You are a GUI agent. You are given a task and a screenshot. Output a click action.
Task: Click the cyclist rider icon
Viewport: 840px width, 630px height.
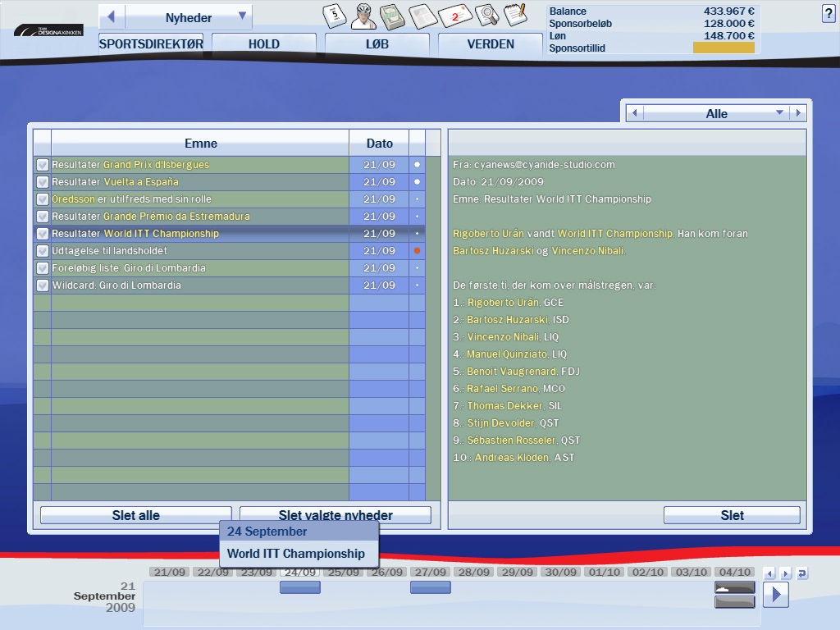point(364,15)
